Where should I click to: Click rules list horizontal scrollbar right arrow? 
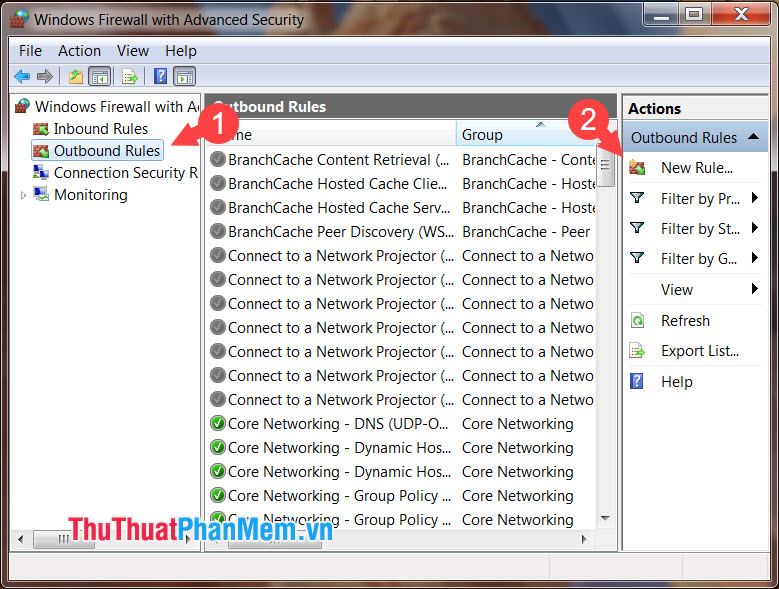point(584,539)
